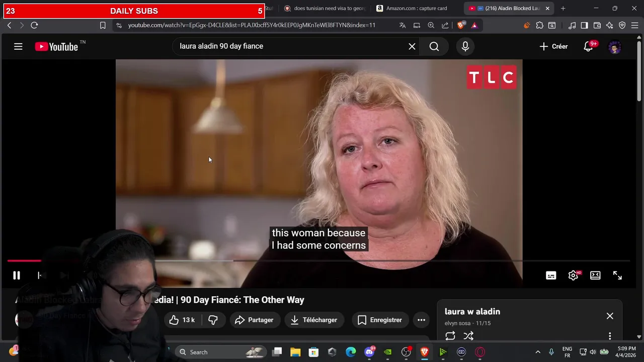Share this page from the address bar
The height and width of the screenshot is (362, 644).
[x=445, y=25]
